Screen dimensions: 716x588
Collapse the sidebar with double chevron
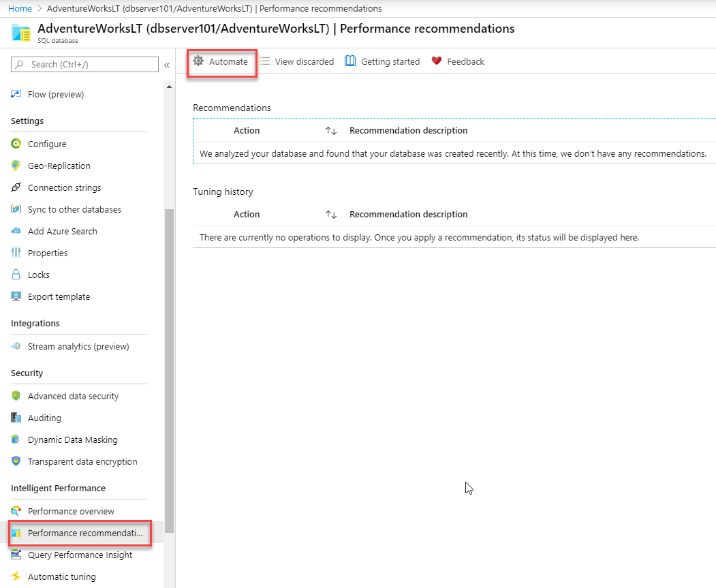coord(167,65)
